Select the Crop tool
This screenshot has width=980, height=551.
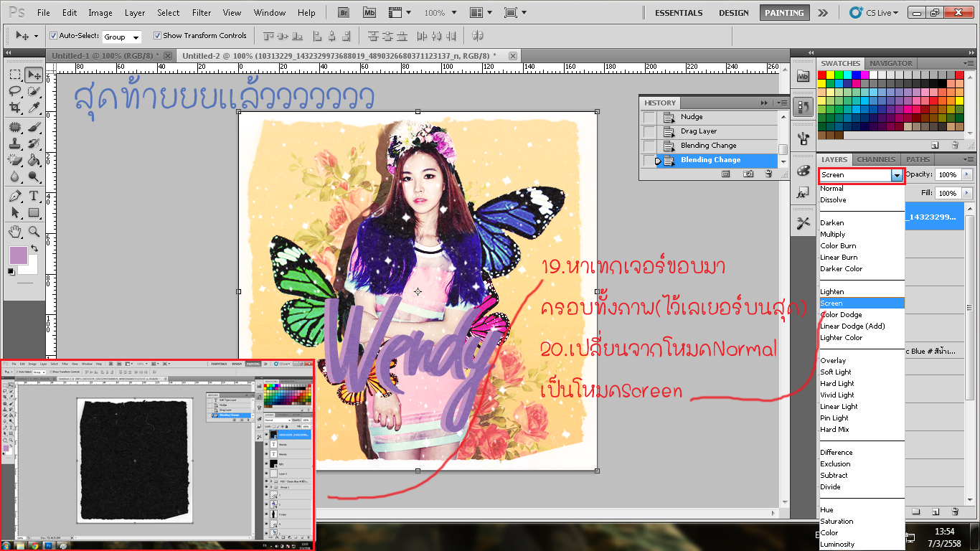[14, 108]
